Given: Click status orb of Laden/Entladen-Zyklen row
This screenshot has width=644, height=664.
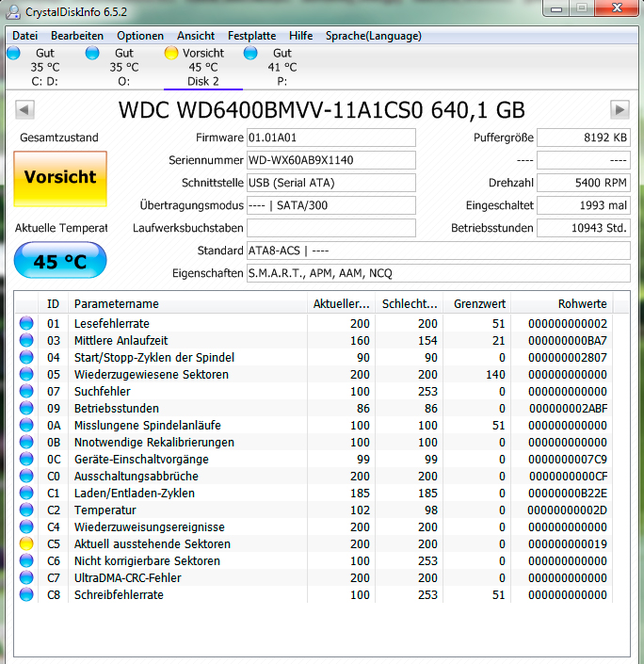Looking at the screenshot, I should (26, 493).
